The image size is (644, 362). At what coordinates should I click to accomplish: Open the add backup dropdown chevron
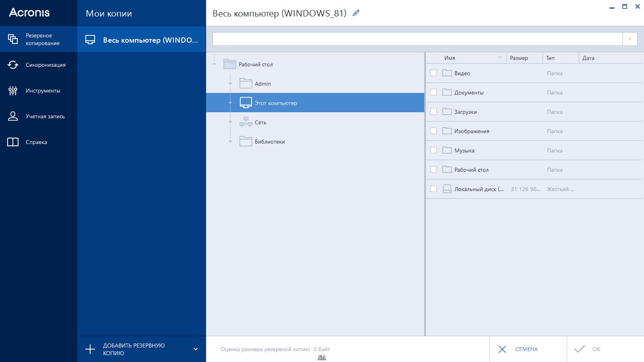[x=196, y=349]
